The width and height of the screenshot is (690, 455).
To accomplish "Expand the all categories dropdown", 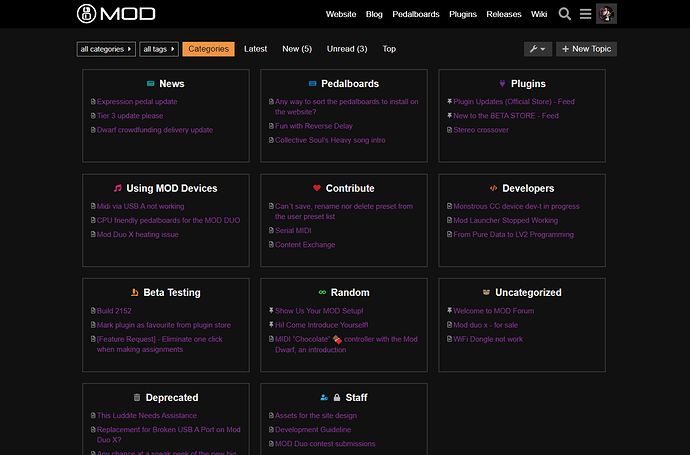I will click(x=106, y=49).
